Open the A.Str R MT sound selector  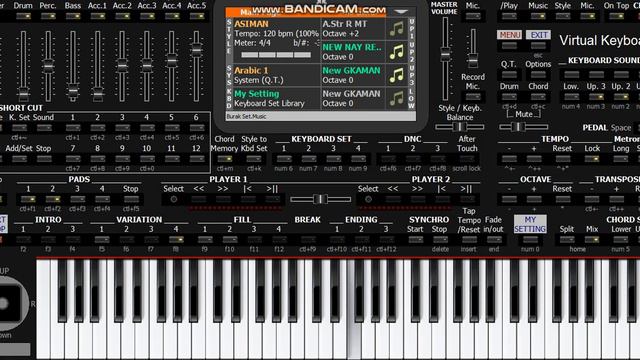[353, 29]
